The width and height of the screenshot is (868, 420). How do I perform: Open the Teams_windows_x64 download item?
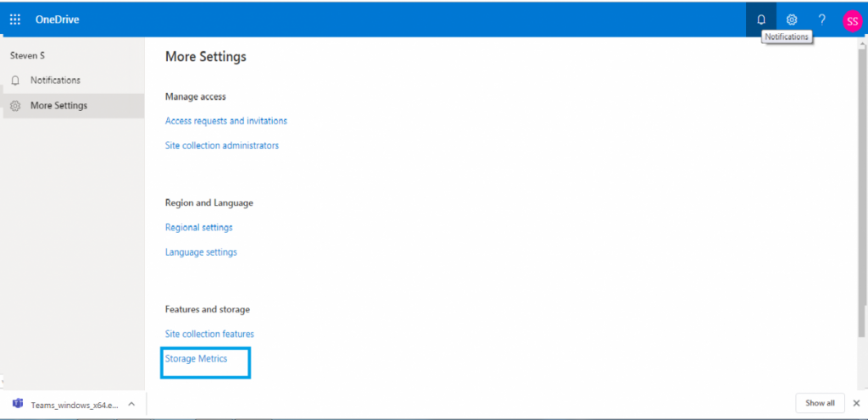pyautogui.click(x=75, y=405)
